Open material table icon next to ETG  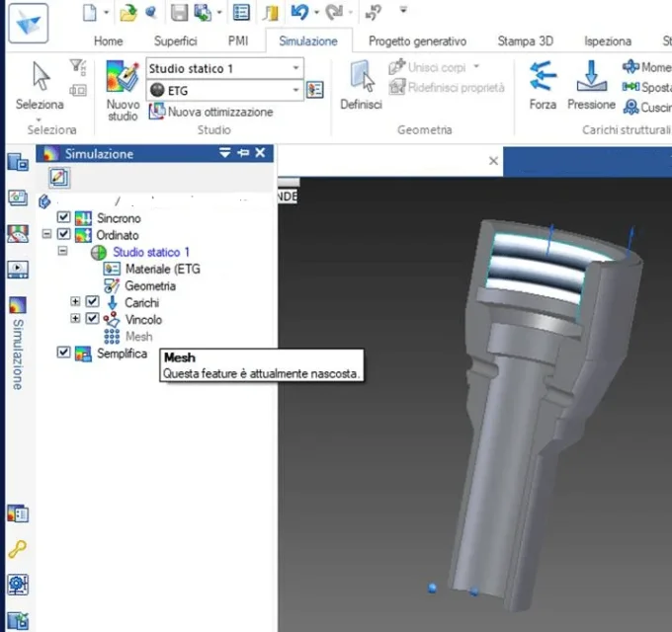point(315,90)
